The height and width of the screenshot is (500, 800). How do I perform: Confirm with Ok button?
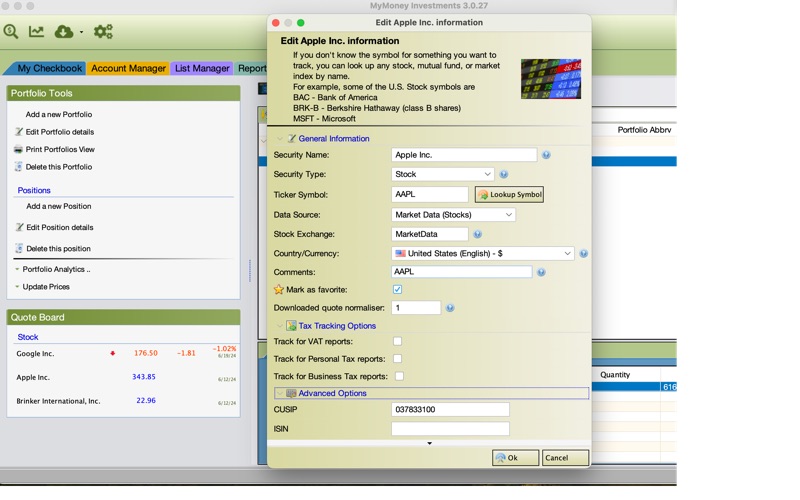point(515,458)
